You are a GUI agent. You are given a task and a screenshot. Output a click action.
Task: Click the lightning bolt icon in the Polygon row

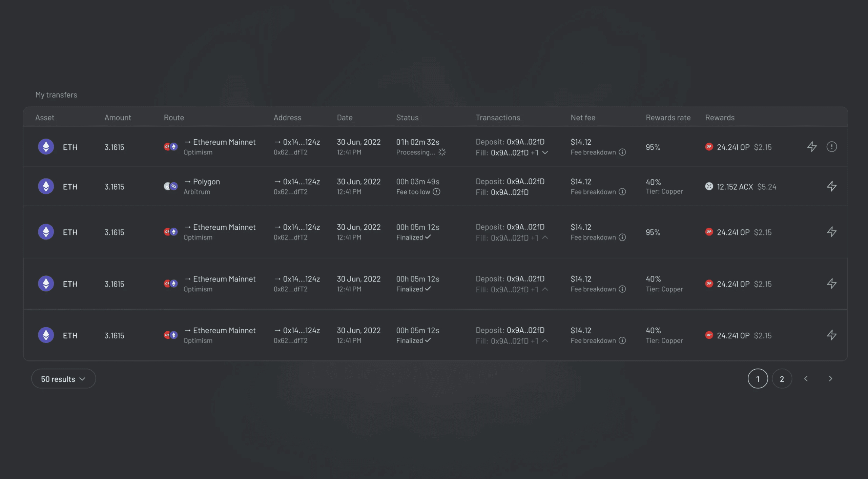click(x=831, y=186)
